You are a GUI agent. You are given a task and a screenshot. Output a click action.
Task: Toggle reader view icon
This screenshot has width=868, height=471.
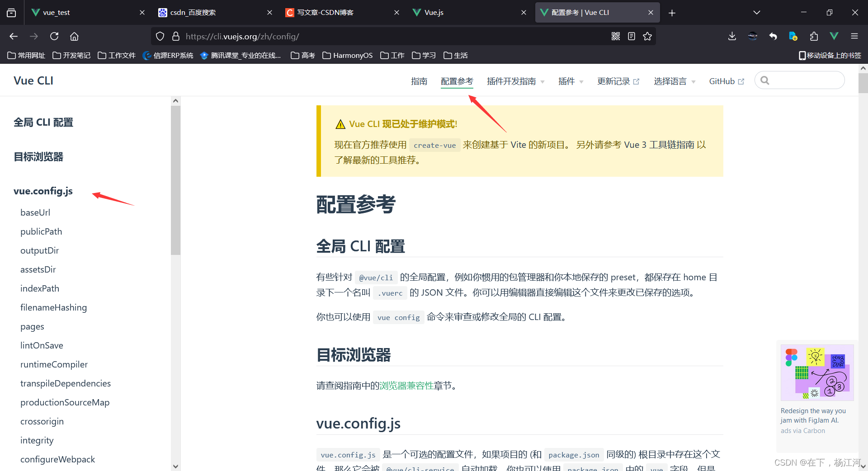coord(632,36)
